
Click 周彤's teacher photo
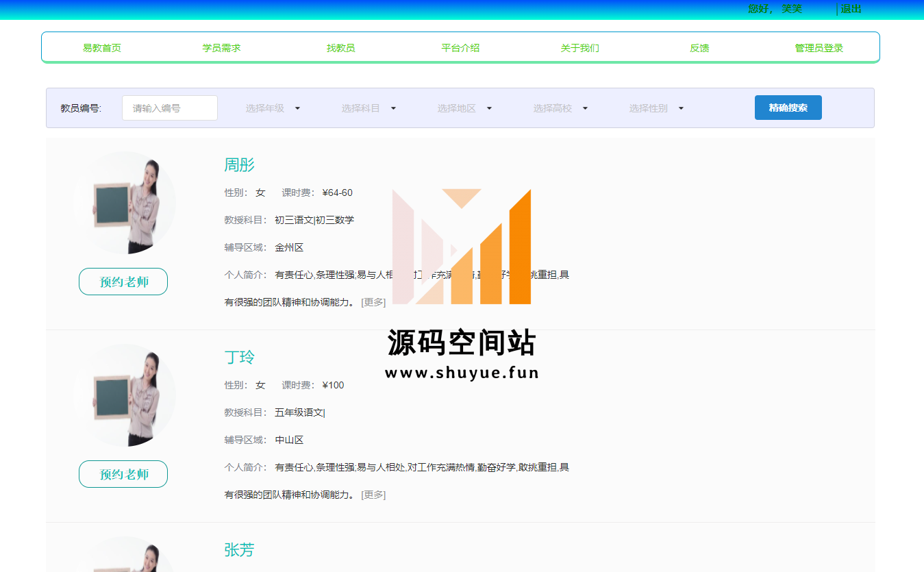coord(125,203)
